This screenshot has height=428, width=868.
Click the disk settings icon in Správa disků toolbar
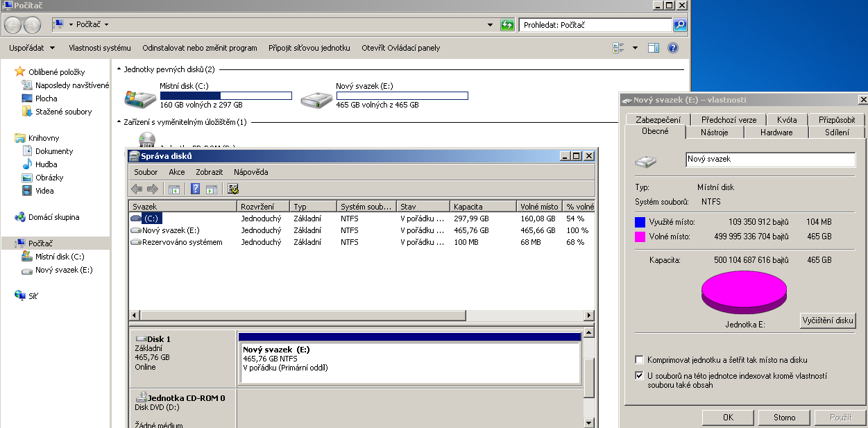233,189
